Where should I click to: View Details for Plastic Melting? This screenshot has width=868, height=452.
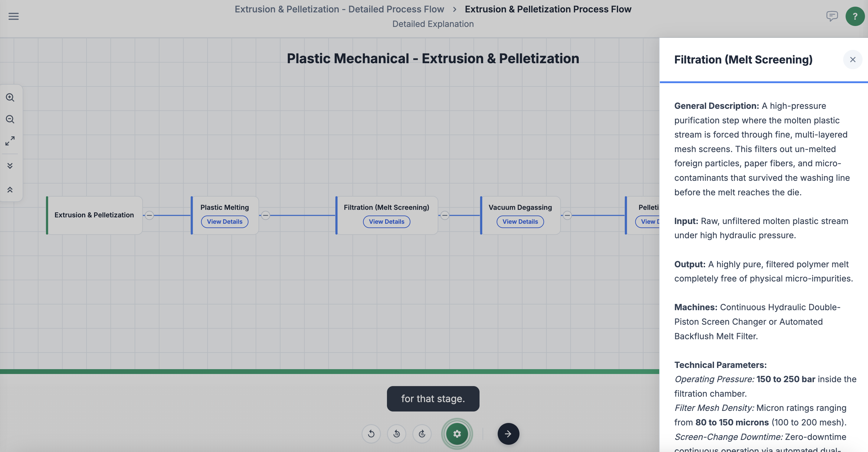[x=225, y=222]
